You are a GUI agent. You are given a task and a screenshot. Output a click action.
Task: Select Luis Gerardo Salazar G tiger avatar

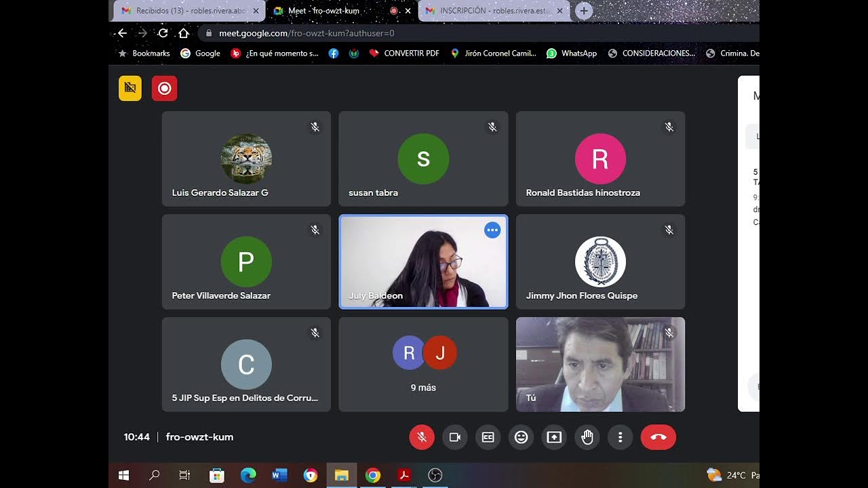(x=246, y=159)
